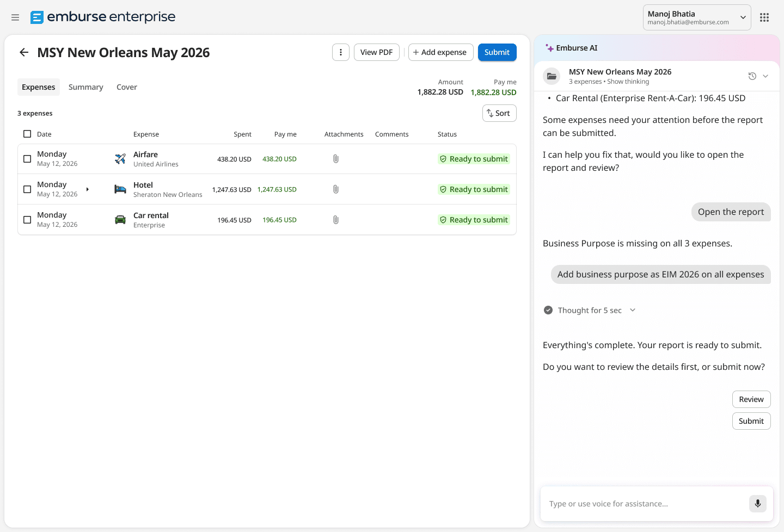This screenshot has width=784, height=532.
Task: Select all expenses with header checkbox
Action: point(27,134)
